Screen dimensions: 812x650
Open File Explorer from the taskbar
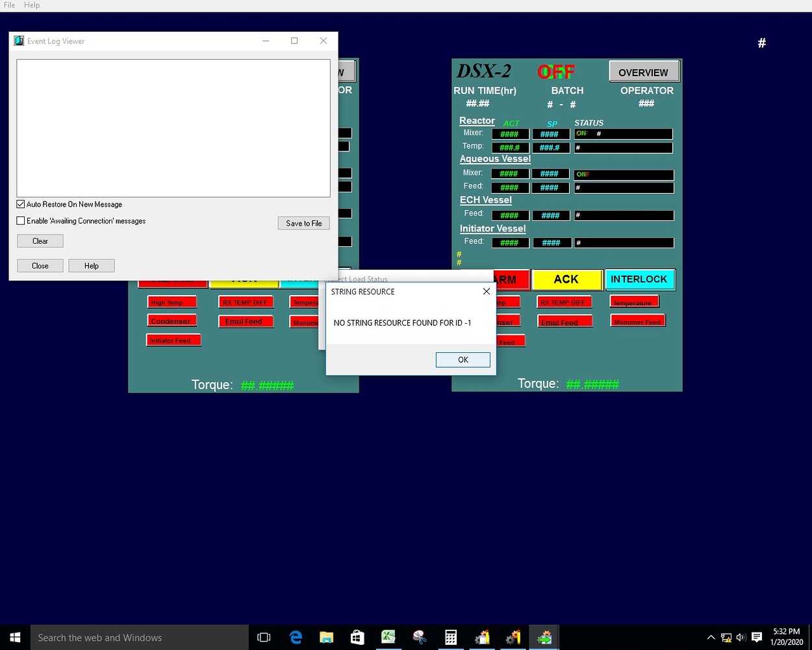point(326,638)
